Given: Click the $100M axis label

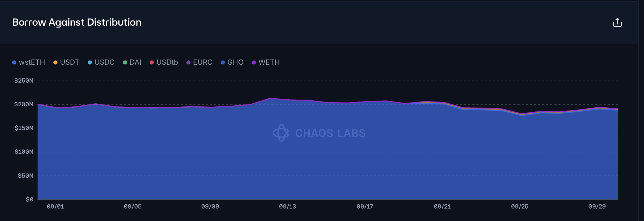Looking at the screenshot, I should click(x=24, y=152).
